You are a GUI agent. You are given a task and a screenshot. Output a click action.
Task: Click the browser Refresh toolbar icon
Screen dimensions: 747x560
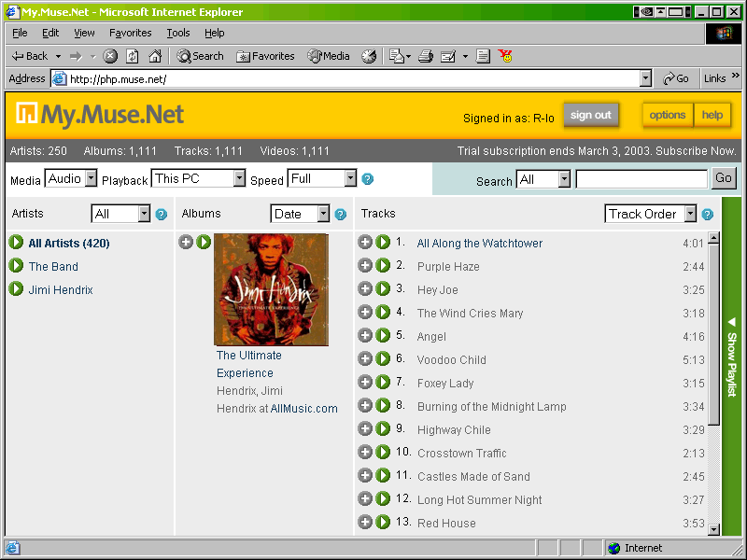click(x=133, y=56)
